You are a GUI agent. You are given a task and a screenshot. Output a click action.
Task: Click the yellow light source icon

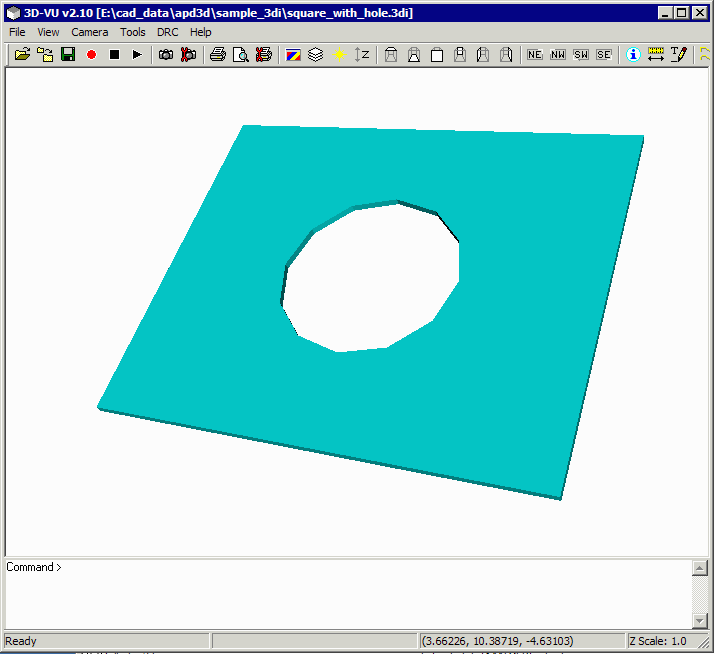click(339, 54)
